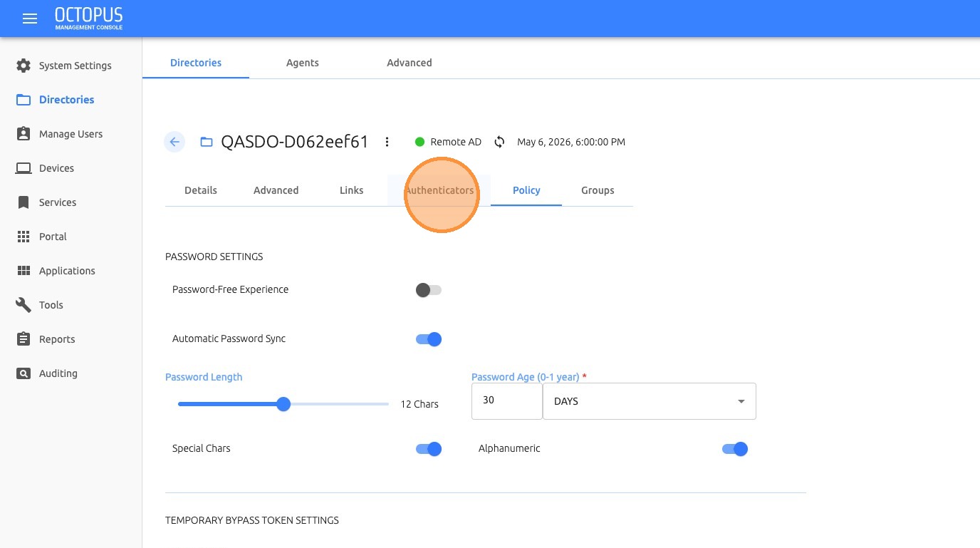Open the Links tab

point(352,190)
